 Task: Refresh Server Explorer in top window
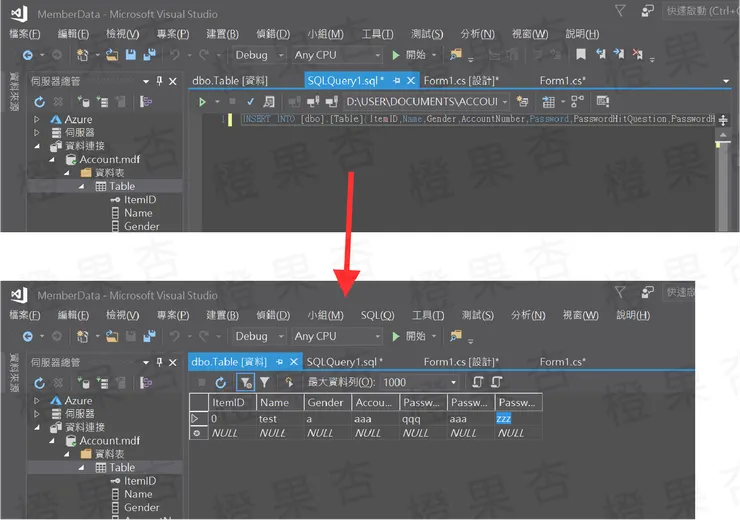pos(40,101)
